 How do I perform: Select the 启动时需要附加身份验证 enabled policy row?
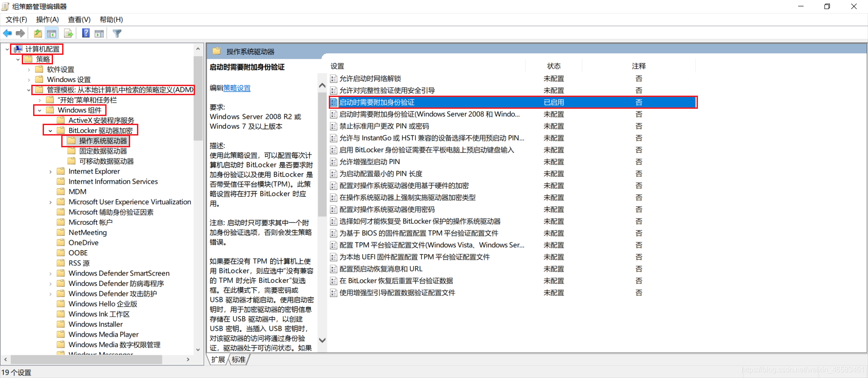512,102
